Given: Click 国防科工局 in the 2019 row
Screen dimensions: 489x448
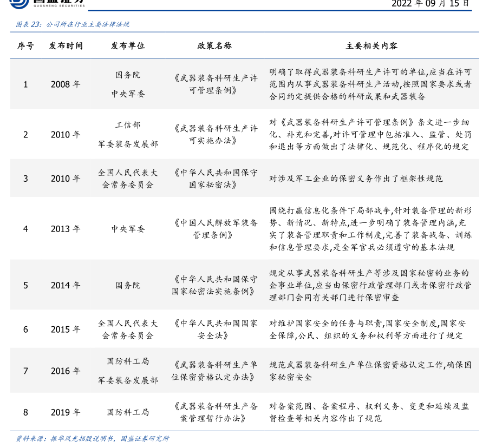Looking at the screenshot, I should pyautogui.click(x=128, y=412).
